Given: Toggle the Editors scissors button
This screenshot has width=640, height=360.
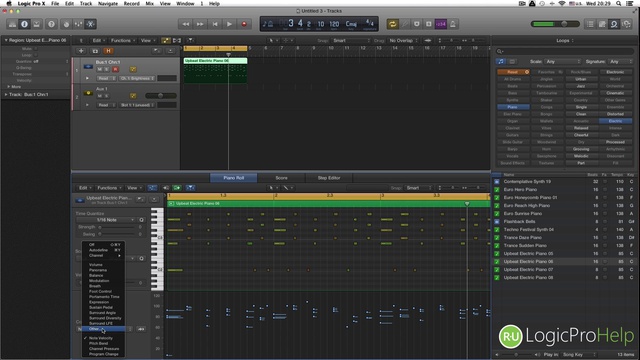Looking at the screenshot, I should point(91,24).
